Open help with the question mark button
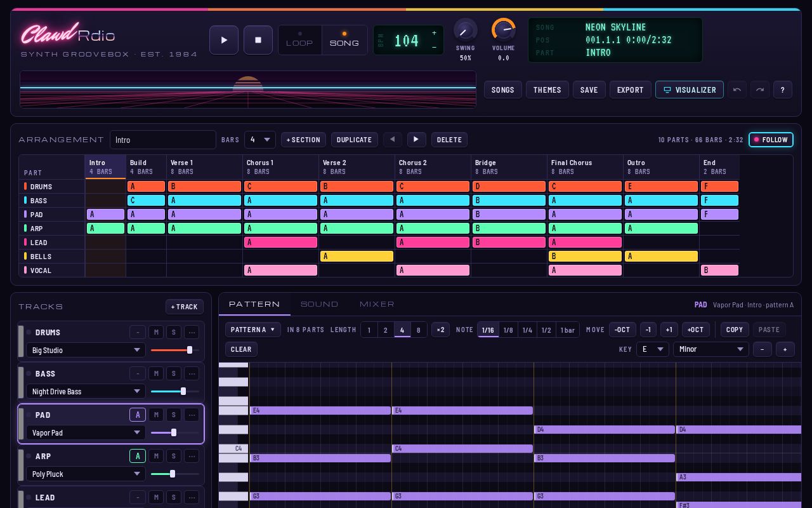Image resolution: width=812 pixels, height=508 pixels. point(783,90)
